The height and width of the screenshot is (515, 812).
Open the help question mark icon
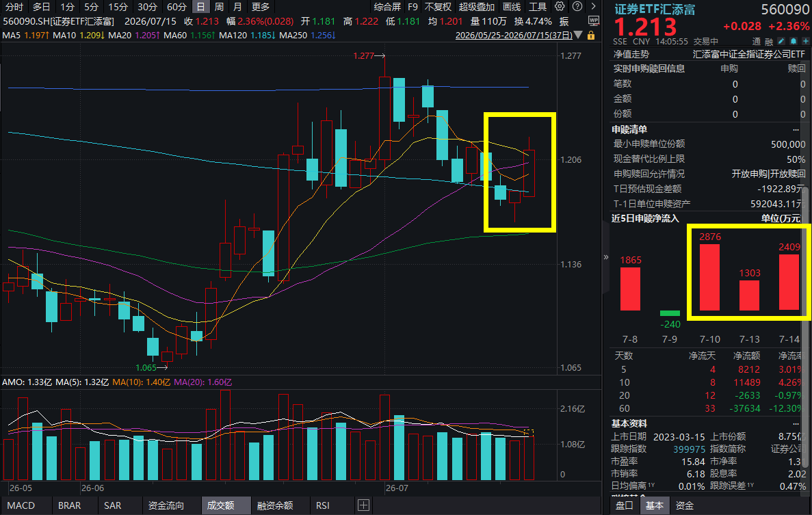point(577,7)
